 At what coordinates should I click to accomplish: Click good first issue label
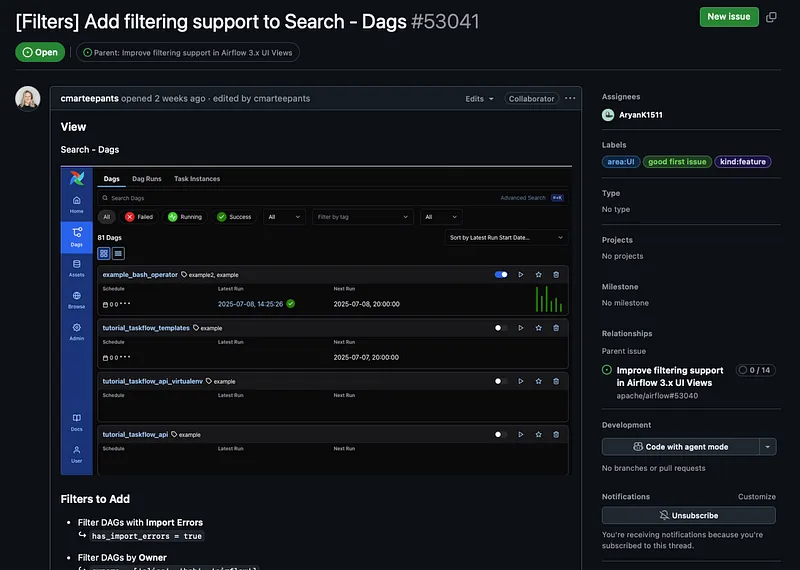click(x=677, y=162)
